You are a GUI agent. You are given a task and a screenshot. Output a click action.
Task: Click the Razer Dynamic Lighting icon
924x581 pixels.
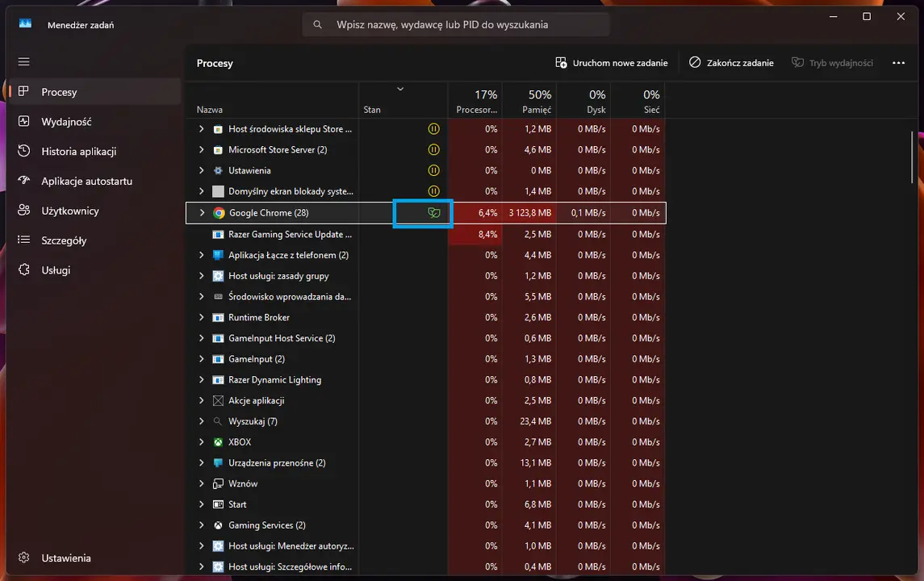(218, 380)
